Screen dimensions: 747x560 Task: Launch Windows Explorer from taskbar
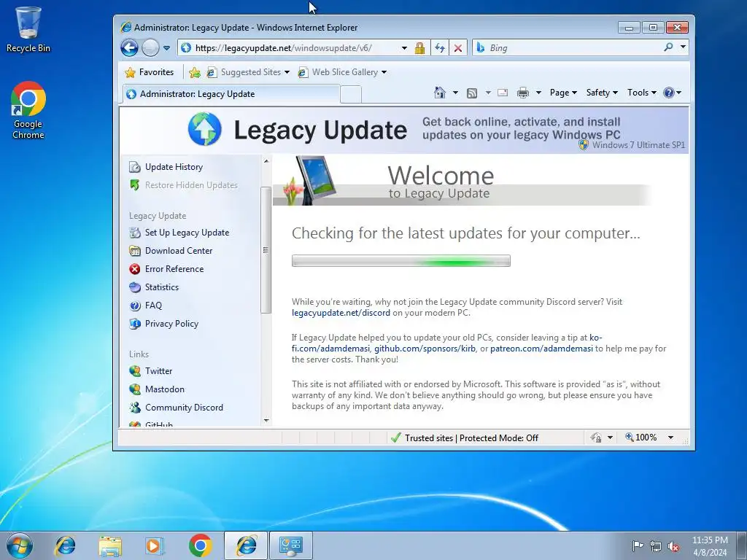[110, 545]
